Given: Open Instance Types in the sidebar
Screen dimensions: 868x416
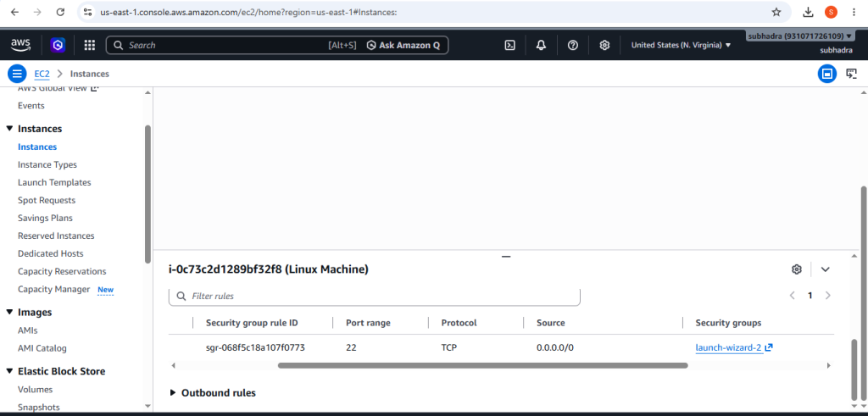Looking at the screenshot, I should pos(47,165).
